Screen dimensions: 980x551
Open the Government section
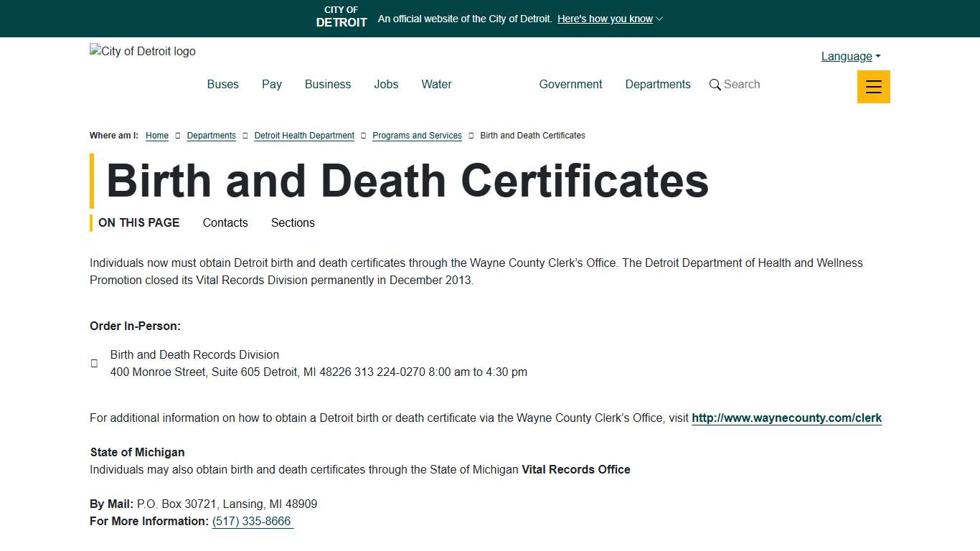coord(570,84)
